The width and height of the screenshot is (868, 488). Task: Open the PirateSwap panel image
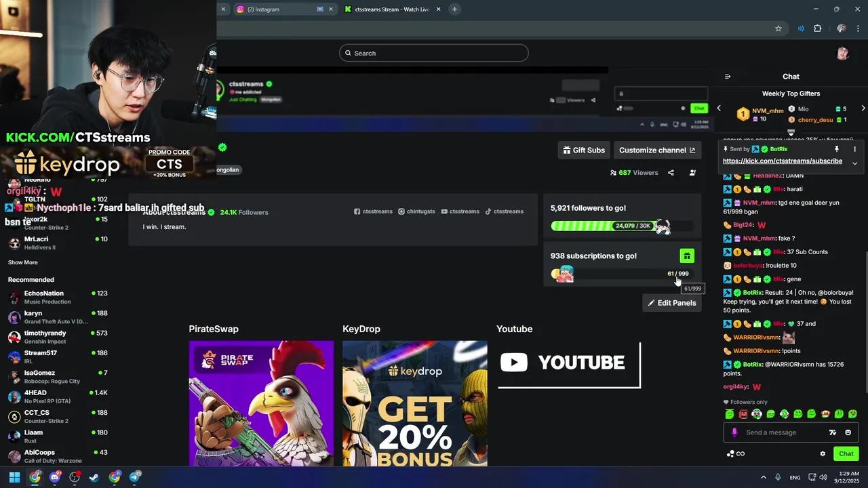pos(261,403)
